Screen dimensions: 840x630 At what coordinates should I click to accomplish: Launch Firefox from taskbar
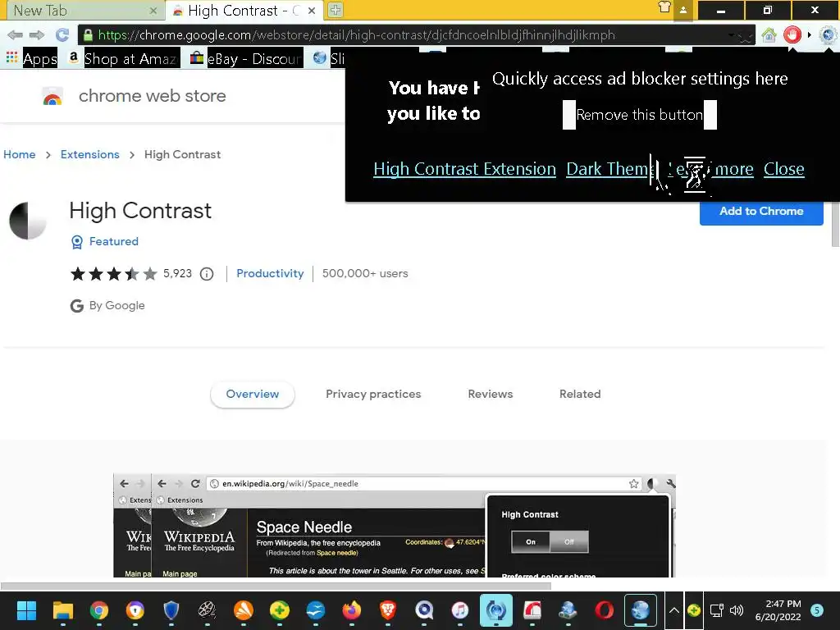(352, 610)
